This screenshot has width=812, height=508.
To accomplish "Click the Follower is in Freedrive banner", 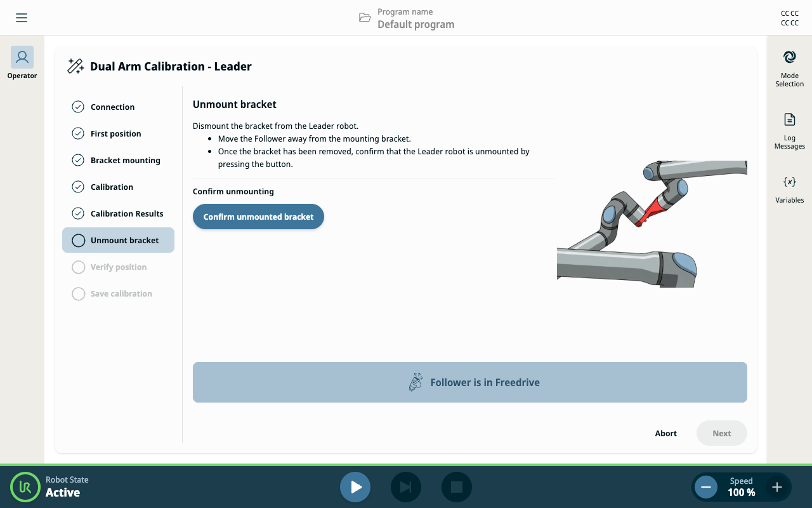I will coord(470,382).
